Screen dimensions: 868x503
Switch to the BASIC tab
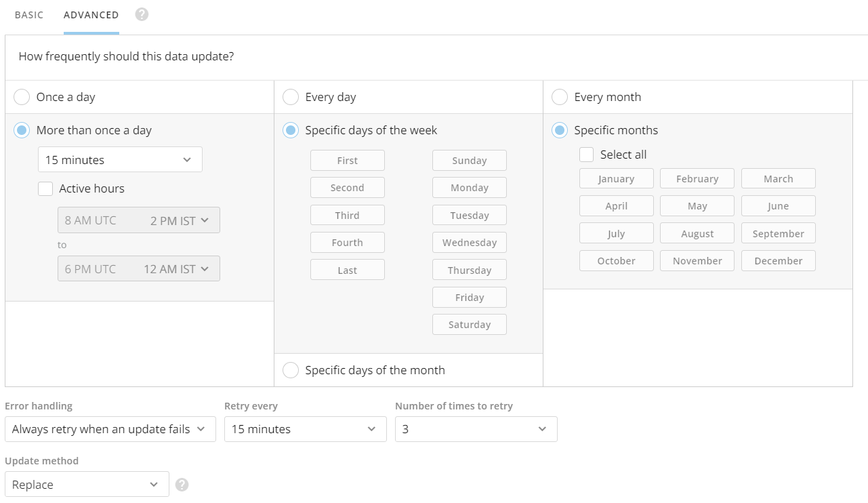(28, 14)
